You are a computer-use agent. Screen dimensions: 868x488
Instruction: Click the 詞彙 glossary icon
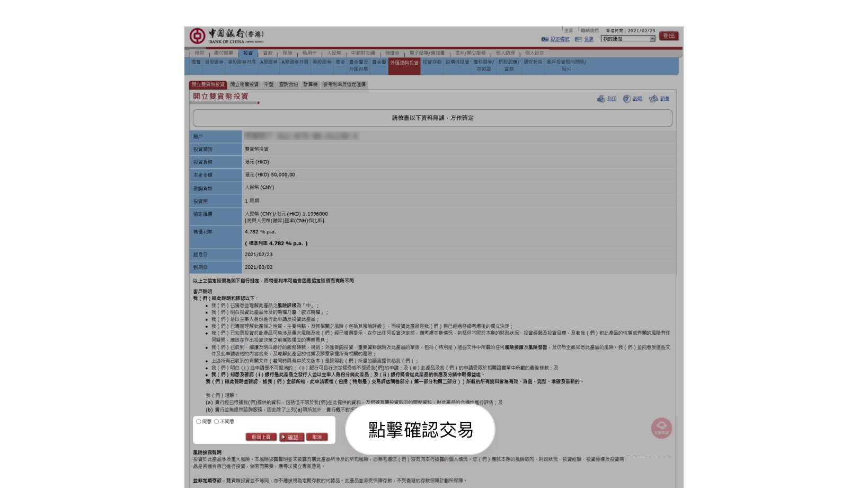pyautogui.click(x=653, y=99)
